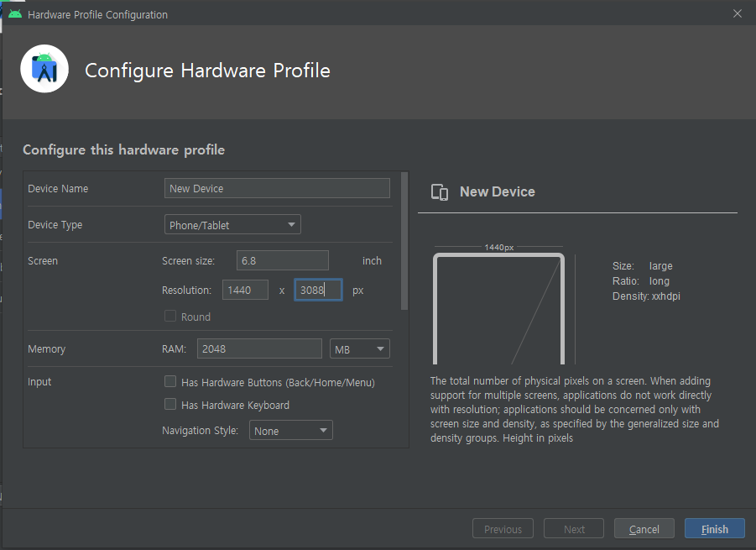The width and height of the screenshot is (756, 550).
Task: Close the Hardware Profile Configuration dialog
Action: (x=738, y=13)
